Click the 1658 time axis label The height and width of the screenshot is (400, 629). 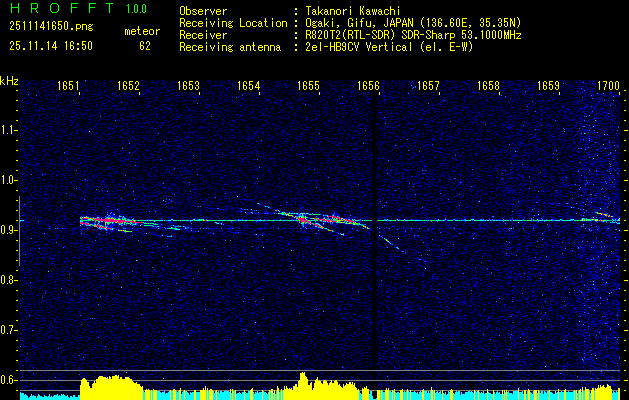click(x=489, y=86)
